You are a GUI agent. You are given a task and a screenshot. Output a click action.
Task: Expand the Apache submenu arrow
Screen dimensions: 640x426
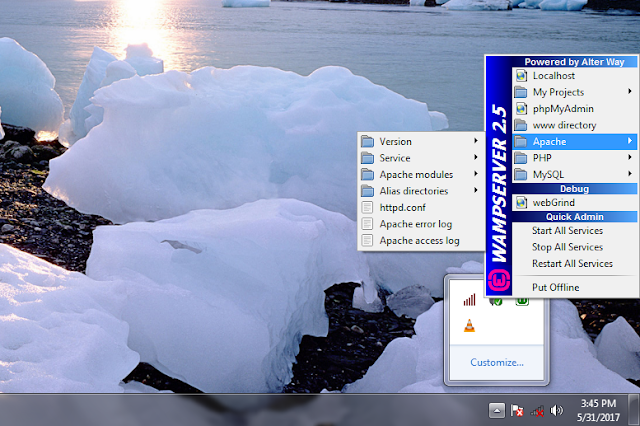(630, 141)
